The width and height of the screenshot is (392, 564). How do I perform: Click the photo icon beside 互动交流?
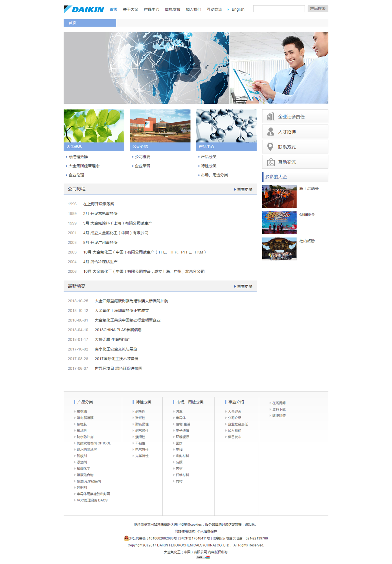(271, 162)
